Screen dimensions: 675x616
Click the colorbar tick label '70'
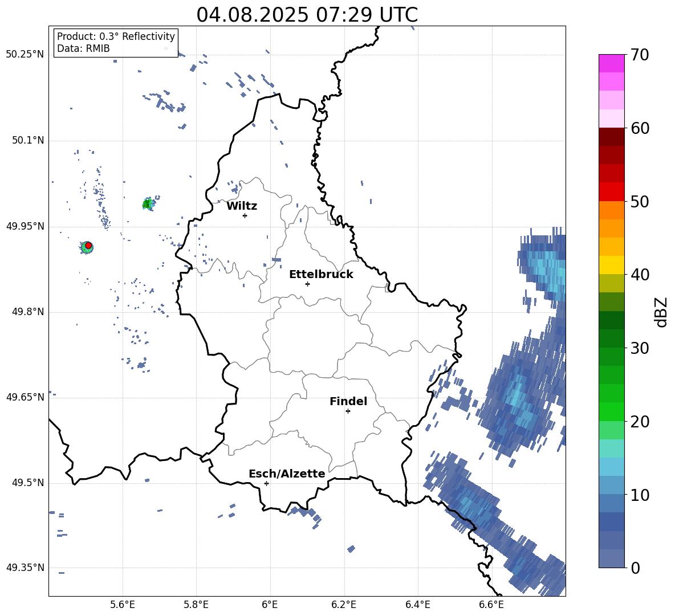tap(640, 55)
